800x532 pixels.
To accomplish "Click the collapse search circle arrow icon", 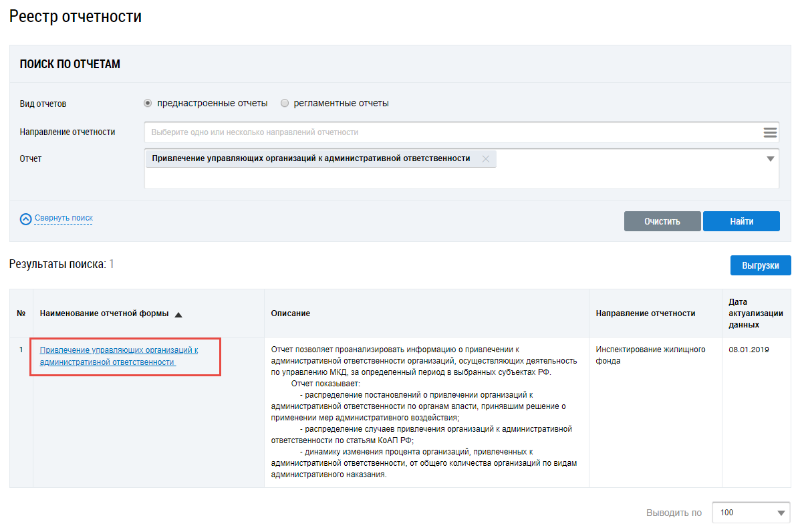I will tap(26, 219).
